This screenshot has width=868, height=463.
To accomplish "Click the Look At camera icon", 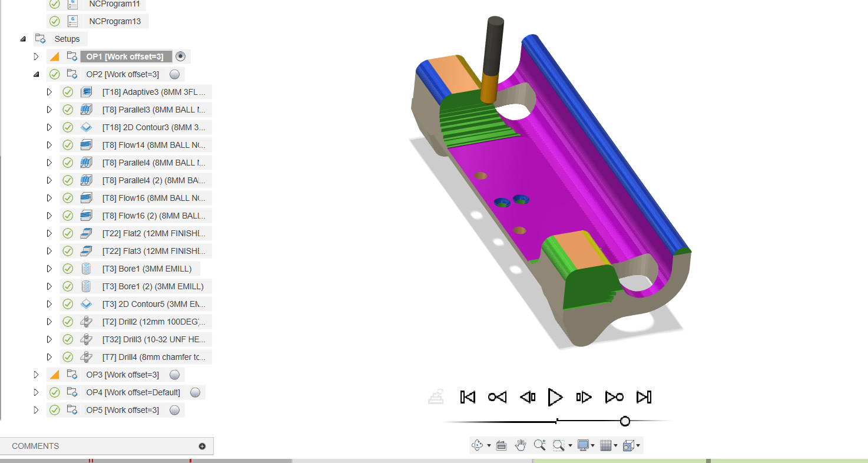I will click(502, 445).
